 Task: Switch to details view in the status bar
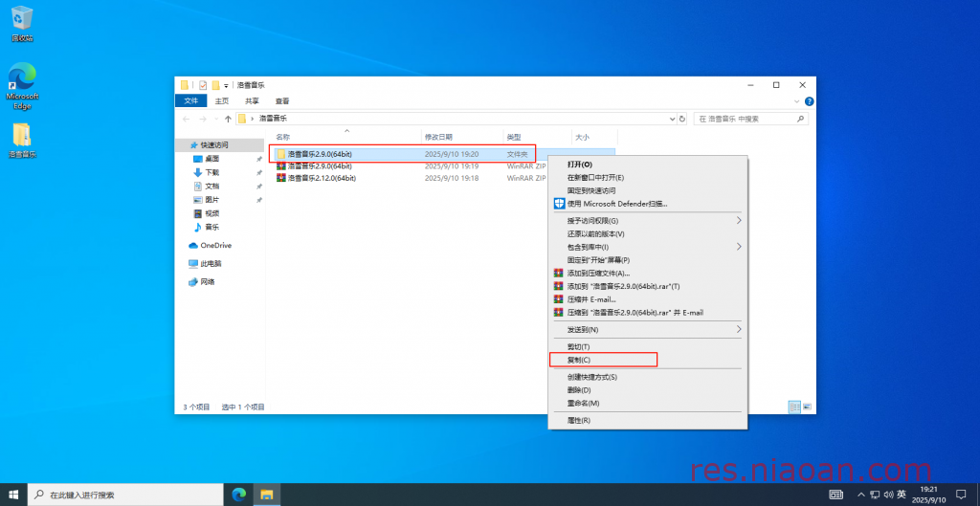coord(795,407)
